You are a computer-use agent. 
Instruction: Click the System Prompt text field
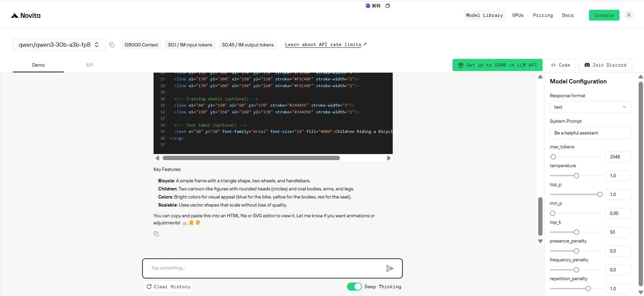[x=590, y=133]
